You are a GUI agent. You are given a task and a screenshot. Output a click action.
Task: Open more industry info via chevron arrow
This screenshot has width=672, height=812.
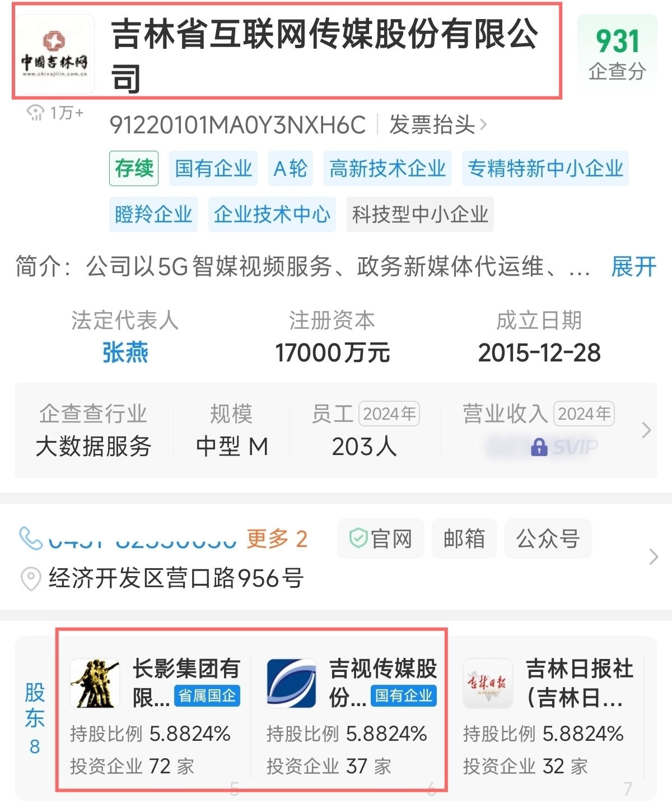(646, 430)
